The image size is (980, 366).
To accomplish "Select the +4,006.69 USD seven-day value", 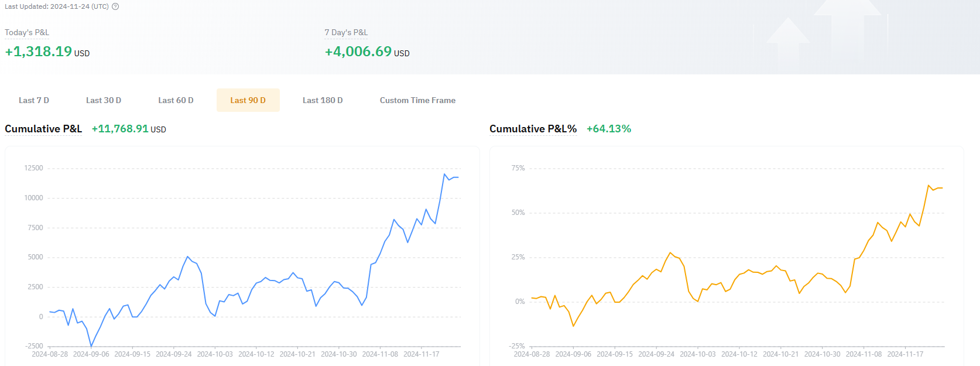I will pos(367,52).
